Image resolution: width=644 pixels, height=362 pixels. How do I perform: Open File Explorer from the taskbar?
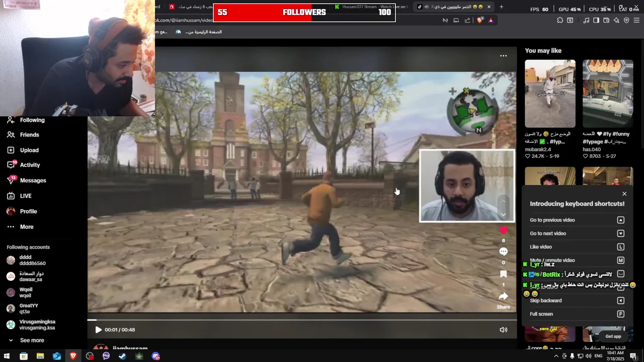point(40,356)
